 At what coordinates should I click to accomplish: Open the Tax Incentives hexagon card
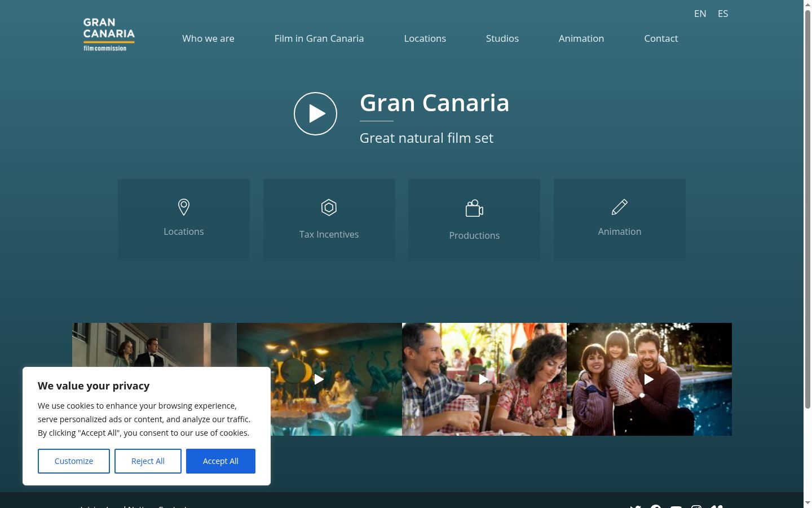click(329, 220)
